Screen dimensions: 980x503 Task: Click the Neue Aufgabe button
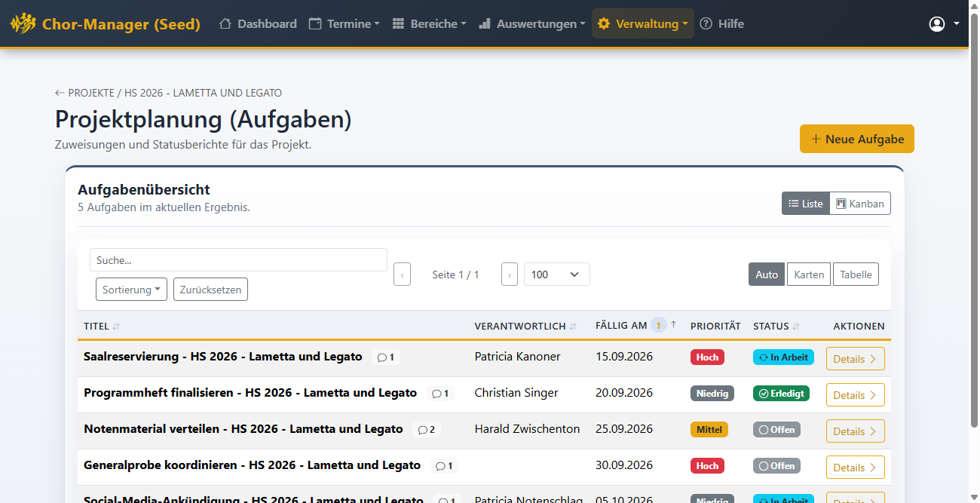(x=857, y=139)
